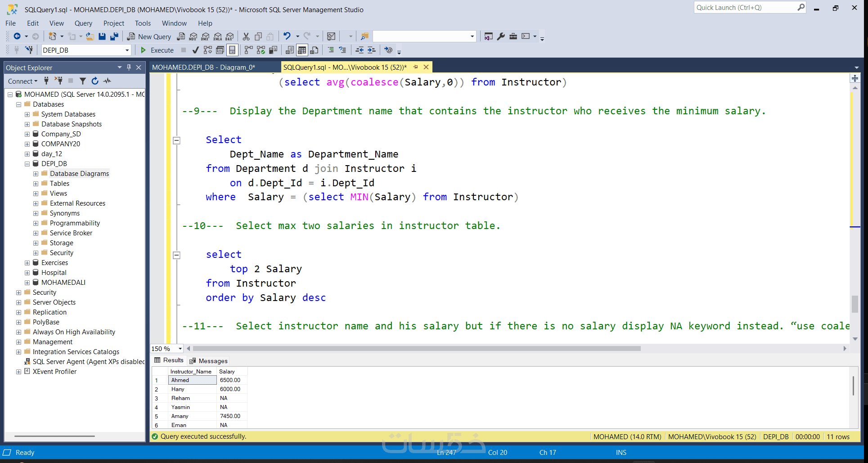Expand the Tables folder node
868x463 pixels.
coord(36,184)
